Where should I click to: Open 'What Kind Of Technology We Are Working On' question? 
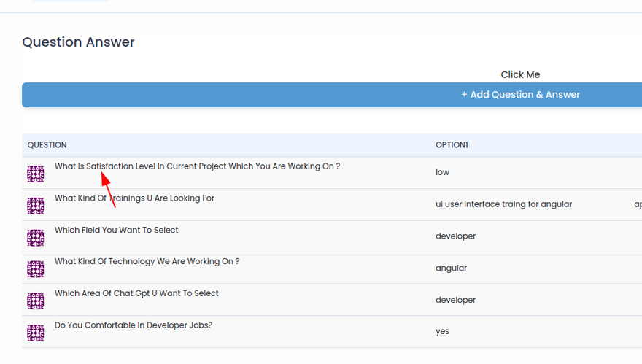tap(147, 262)
